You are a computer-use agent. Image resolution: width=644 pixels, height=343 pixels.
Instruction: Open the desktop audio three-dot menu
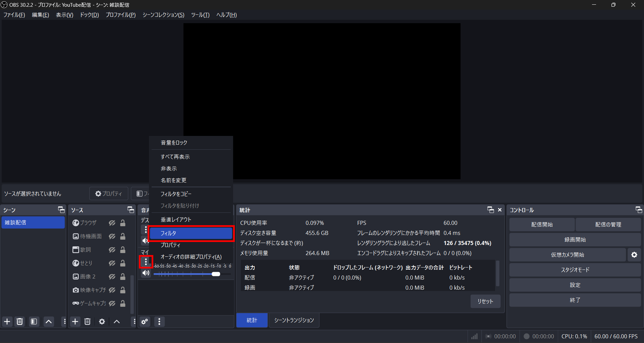point(146,230)
